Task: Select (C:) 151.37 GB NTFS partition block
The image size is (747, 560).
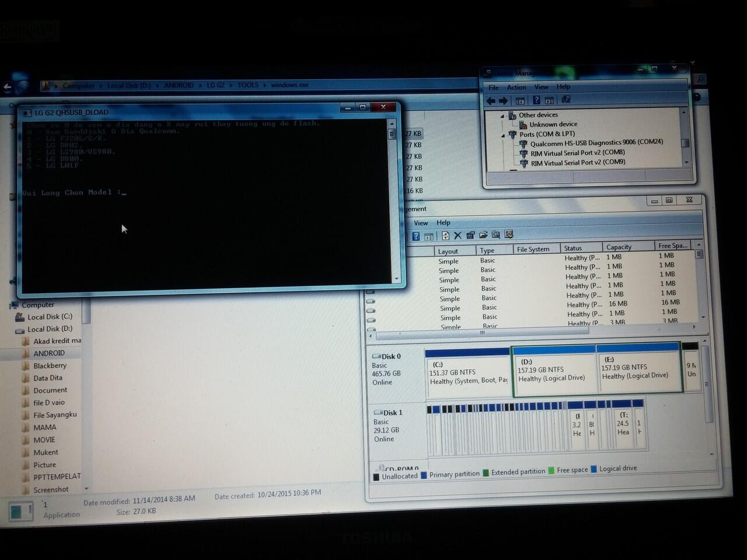Action: pyautogui.click(x=468, y=373)
